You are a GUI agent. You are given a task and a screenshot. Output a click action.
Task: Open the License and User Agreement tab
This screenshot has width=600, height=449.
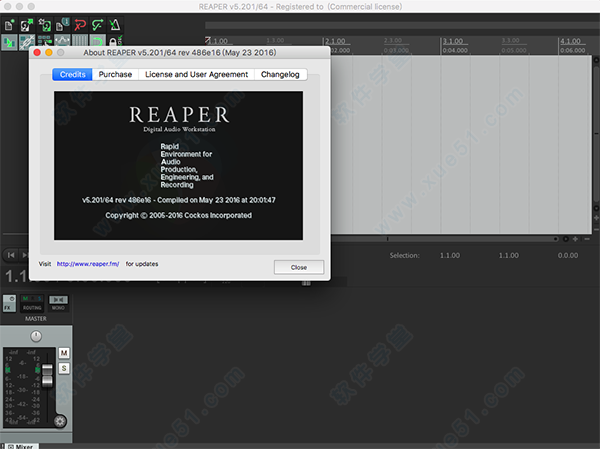tap(196, 74)
